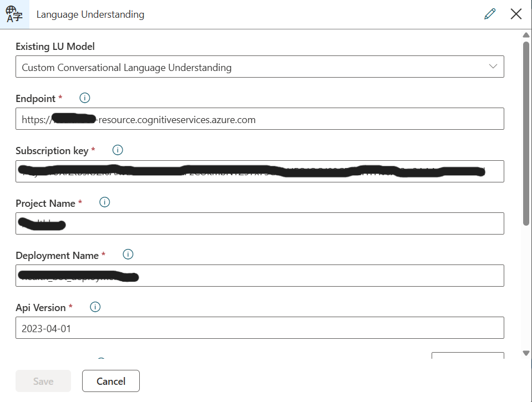Image resolution: width=532 pixels, height=402 pixels.
Task: Click the Cancel button
Action: point(110,381)
